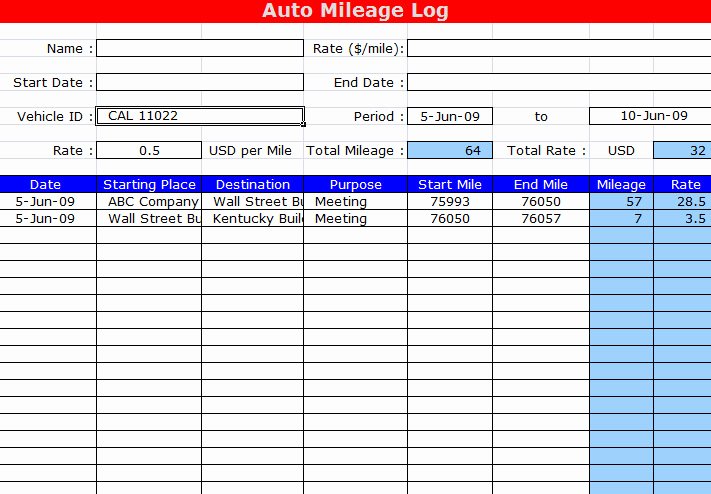Click the Mileage column header
Screen dimensions: 711x494
pos(621,184)
